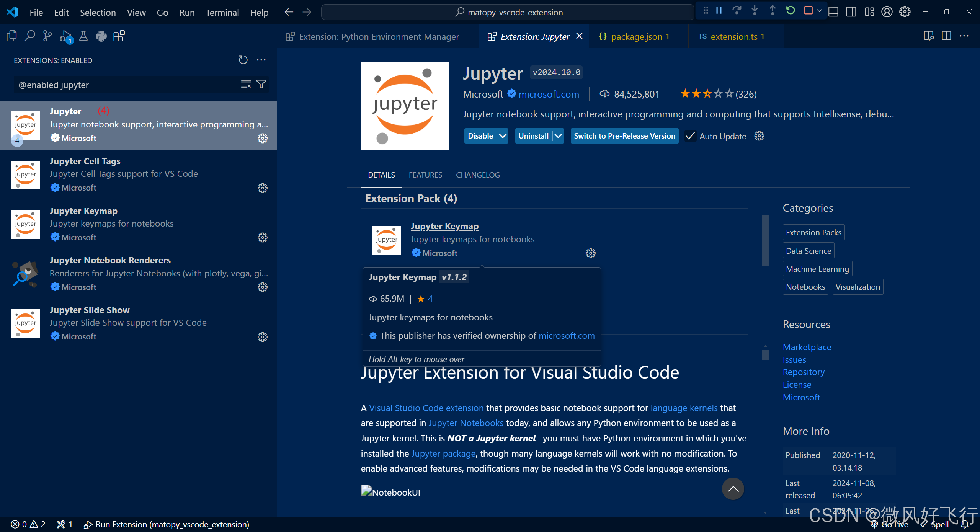980x532 pixels.
Task: Restart the debug session
Action: 790,11
